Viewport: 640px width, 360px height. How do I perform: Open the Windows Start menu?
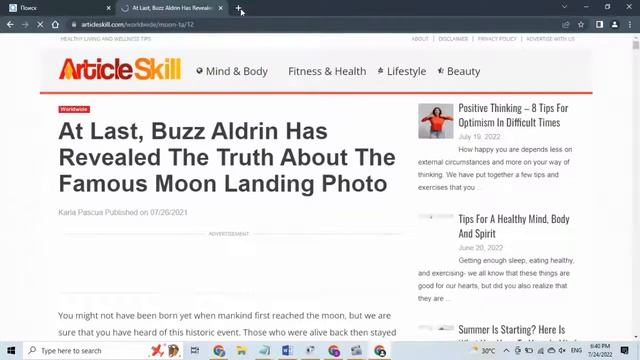coord(11,351)
